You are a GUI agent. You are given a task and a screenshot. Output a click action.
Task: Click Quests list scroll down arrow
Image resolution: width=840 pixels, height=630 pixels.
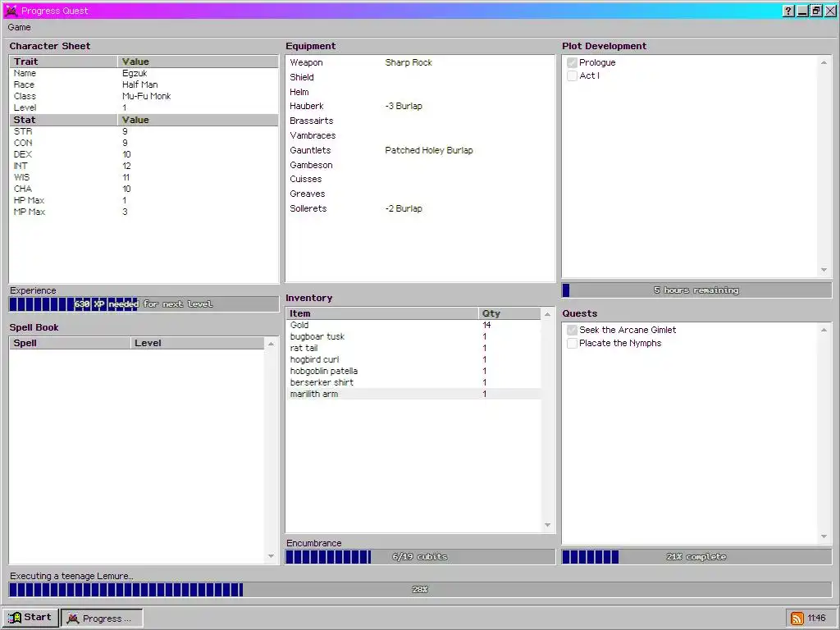click(824, 536)
